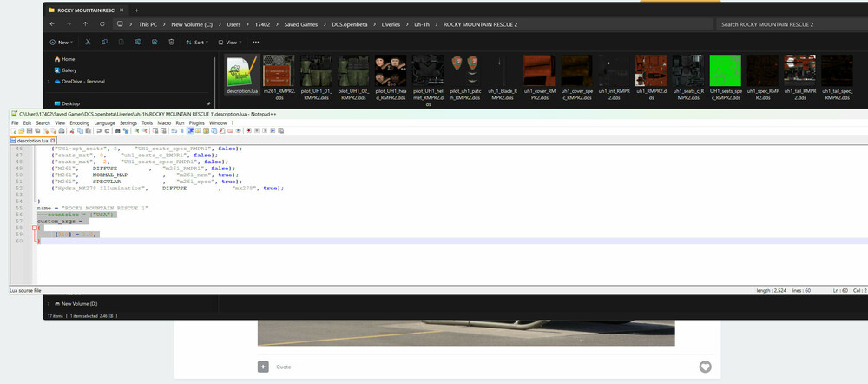Click the Playback macro icon in Notepad++
The image size is (868, 384).
point(265,131)
